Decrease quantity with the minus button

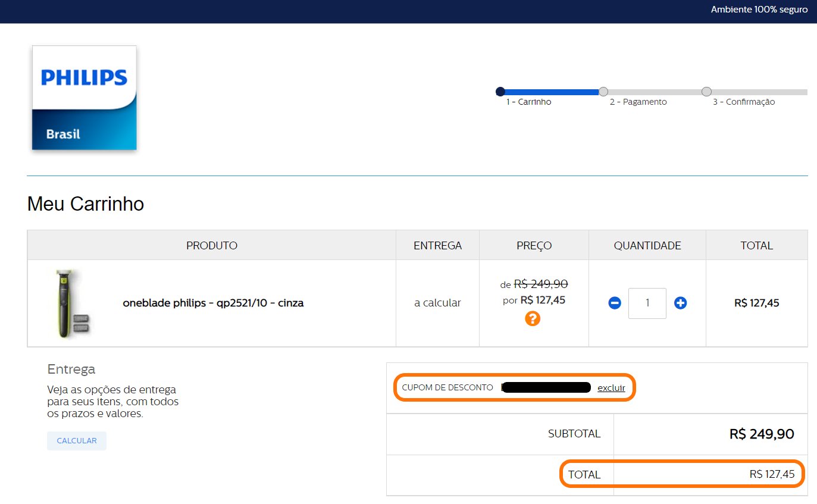coord(615,303)
